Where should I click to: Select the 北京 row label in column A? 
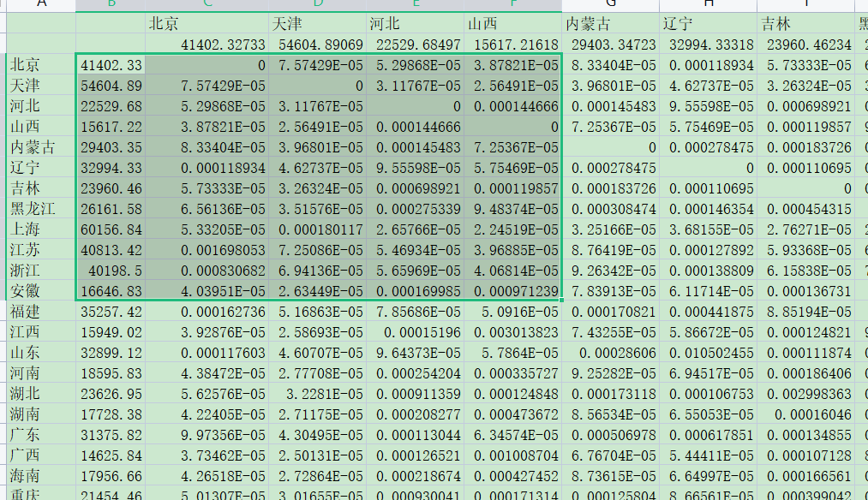click(41, 65)
